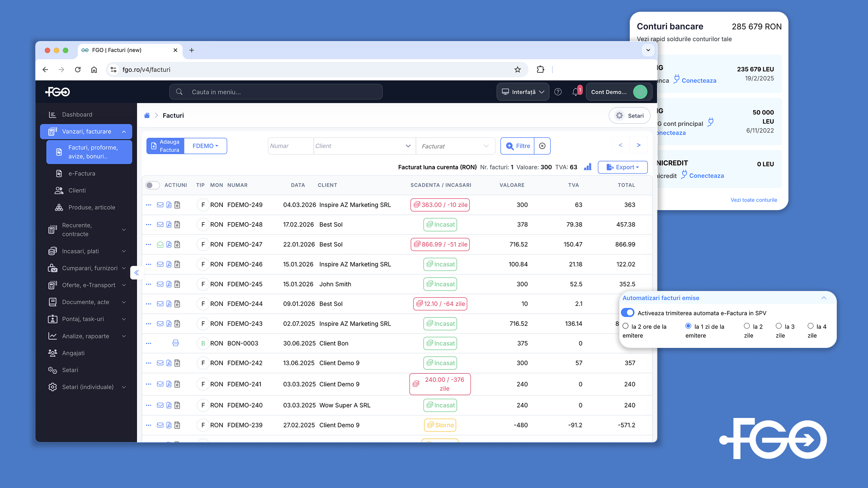
Task: Open the help question mark icon
Action: 558,92
